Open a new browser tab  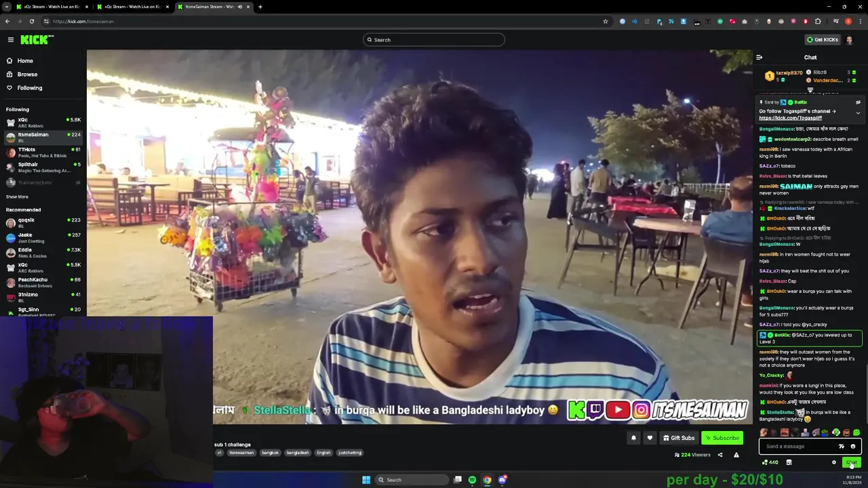tap(260, 7)
